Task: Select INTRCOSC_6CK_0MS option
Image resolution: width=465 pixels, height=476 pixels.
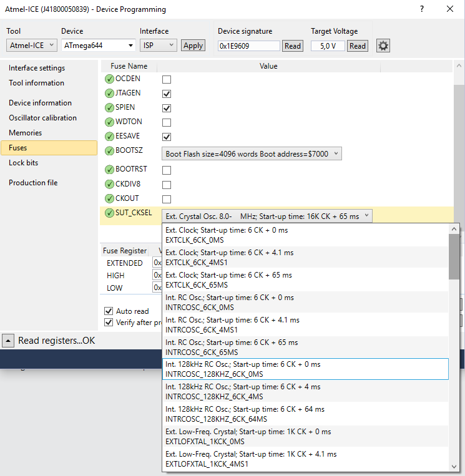Action: point(306,302)
